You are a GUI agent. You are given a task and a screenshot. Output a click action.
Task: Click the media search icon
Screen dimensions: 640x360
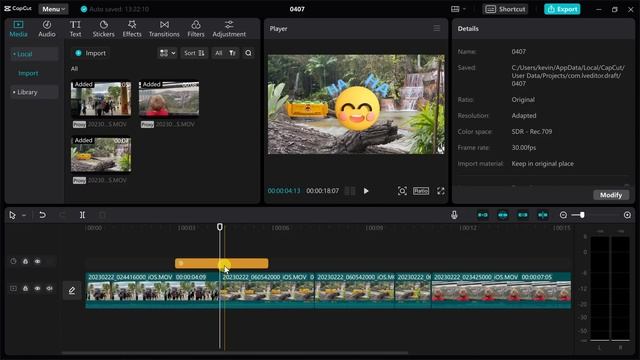pyautogui.click(x=248, y=53)
